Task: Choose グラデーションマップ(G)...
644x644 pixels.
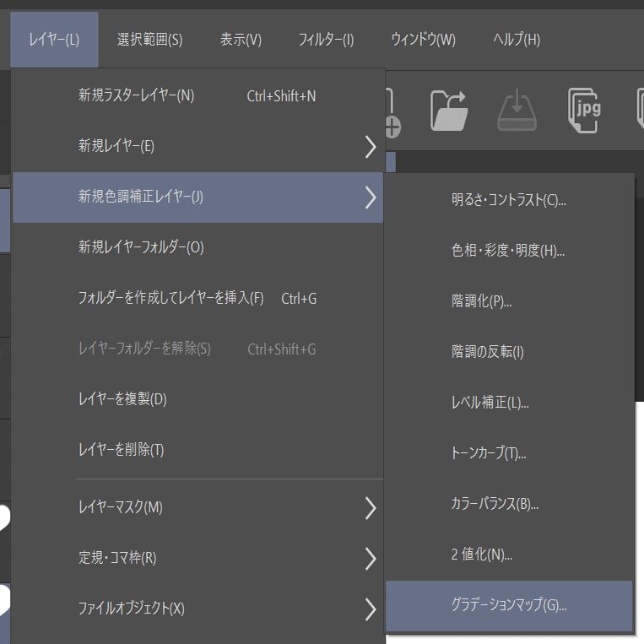Action: 509,605
